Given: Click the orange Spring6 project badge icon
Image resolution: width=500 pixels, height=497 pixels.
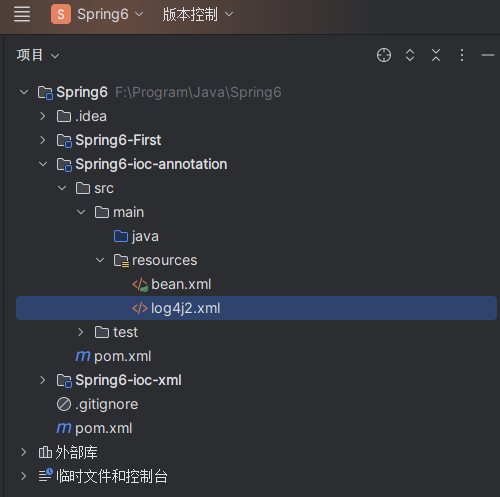Looking at the screenshot, I should click(x=61, y=14).
